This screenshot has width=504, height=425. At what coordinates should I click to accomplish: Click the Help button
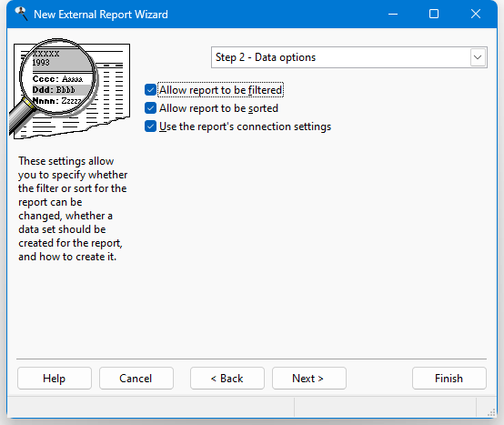click(55, 379)
